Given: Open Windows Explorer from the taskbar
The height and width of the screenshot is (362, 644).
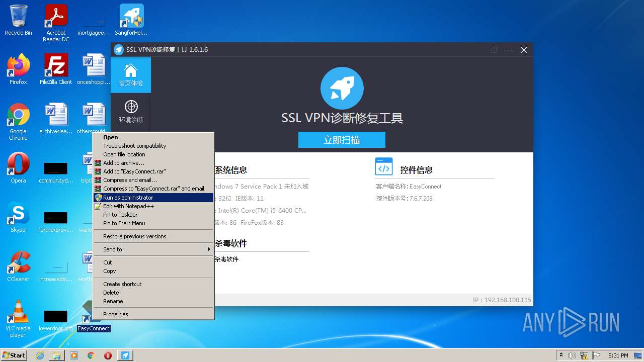Looking at the screenshot, I should click(57, 355).
